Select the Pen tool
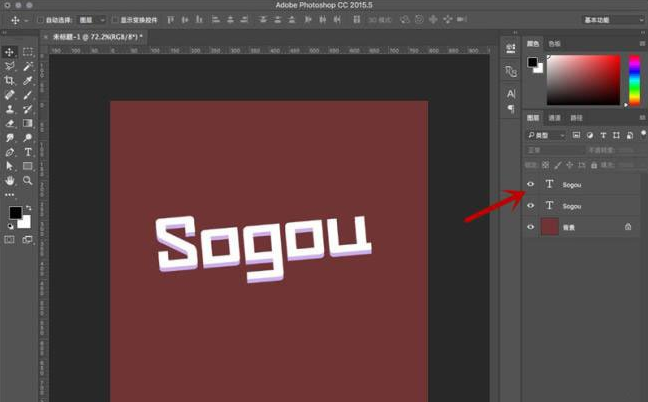 (10, 152)
